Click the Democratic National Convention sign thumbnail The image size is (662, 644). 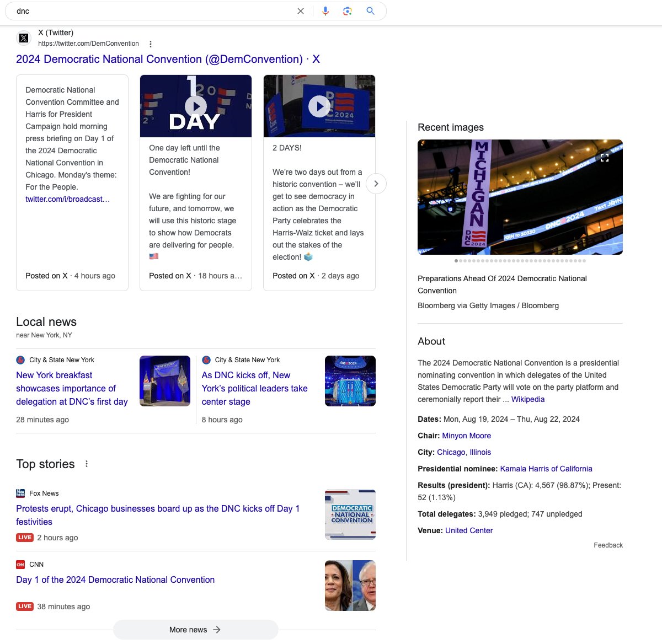click(x=350, y=514)
